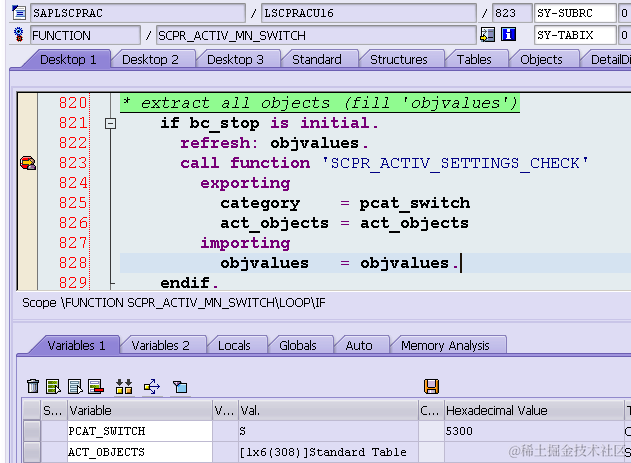Click the 'SCPR_ACTIV_SETTINGS_CHECK' string in code

click(x=455, y=163)
